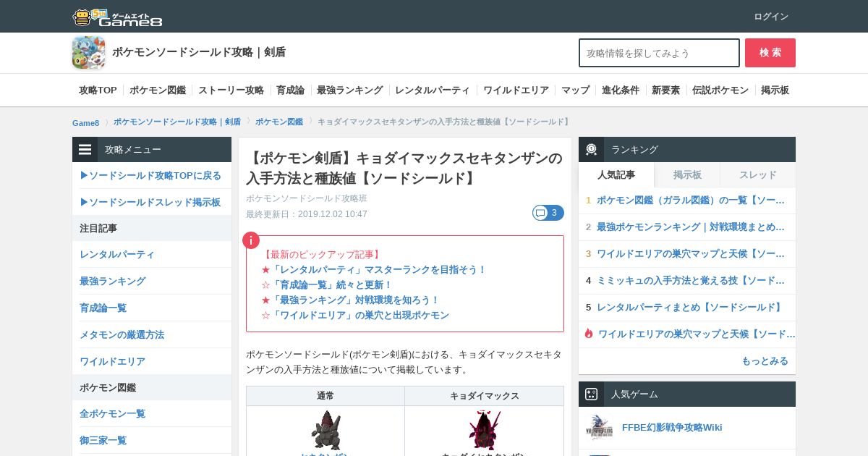Image resolution: width=868 pixels, height=456 pixels.
Task: Open rank 1 ポケモン図鑑（ガラル図鑑）の一覧 article
Action: click(x=691, y=200)
